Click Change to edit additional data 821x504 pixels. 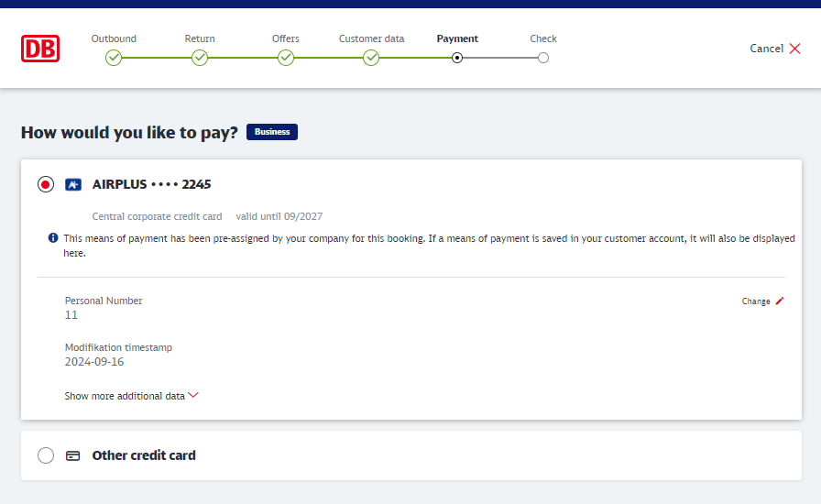756,301
